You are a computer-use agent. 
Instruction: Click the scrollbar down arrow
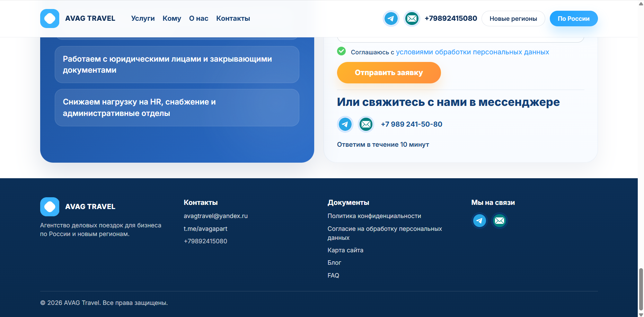[641, 314]
